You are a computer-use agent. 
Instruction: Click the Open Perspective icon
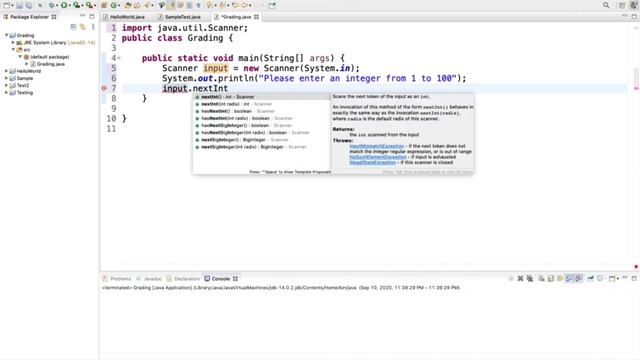tap(622, 5)
